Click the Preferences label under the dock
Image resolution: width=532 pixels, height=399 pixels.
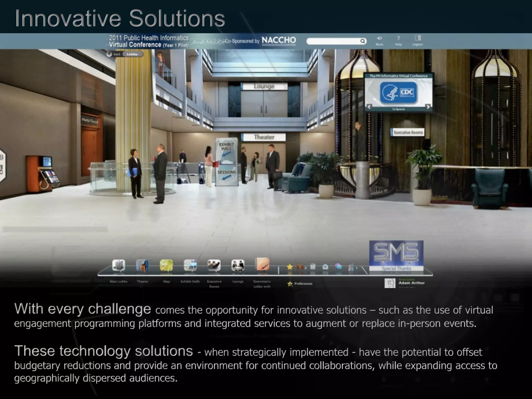(303, 284)
